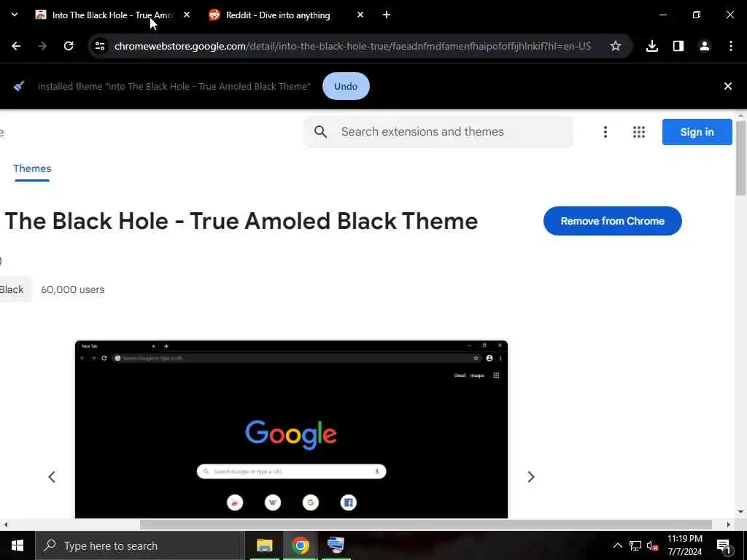Open the computer app icon on taskbar
747x560 pixels.
[336, 545]
